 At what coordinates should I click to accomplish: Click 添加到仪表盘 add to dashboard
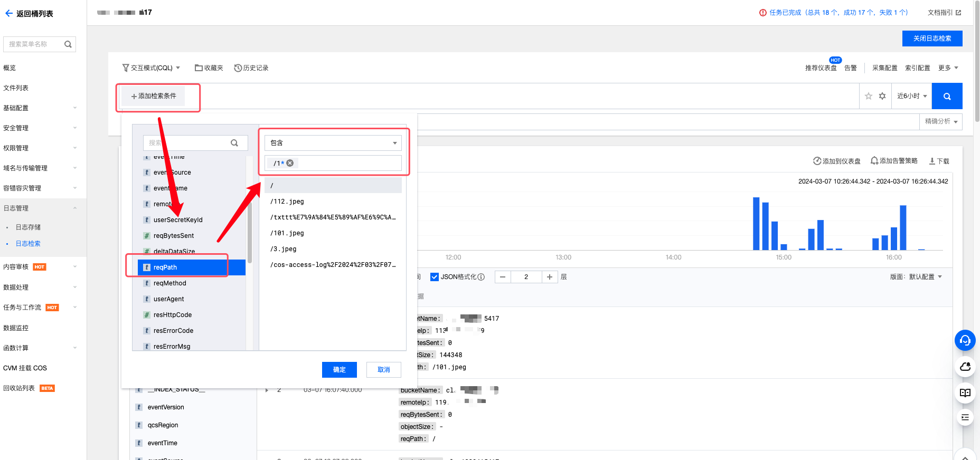pyautogui.click(x=837, y=161)
